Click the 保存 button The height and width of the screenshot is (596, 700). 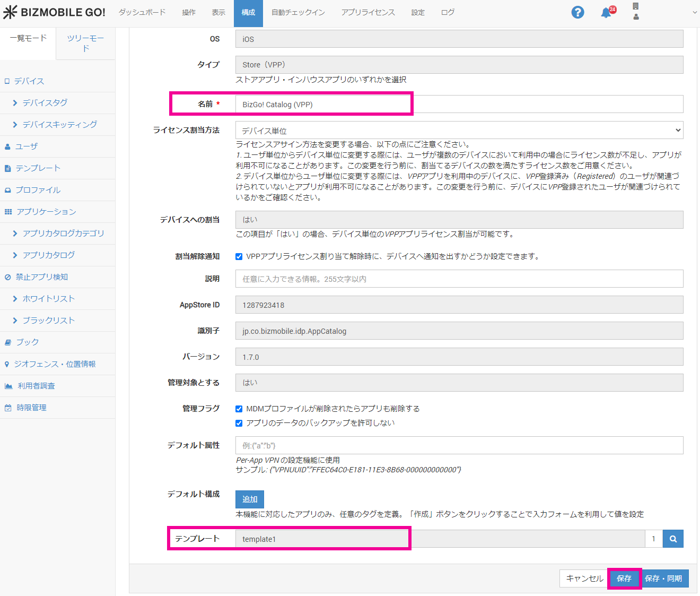(x=624, y=578)
